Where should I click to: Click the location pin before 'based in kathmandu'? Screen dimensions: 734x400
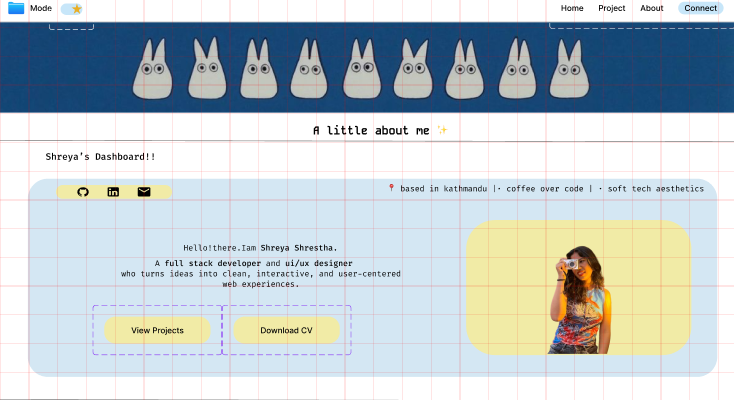[x=391, y=188]
